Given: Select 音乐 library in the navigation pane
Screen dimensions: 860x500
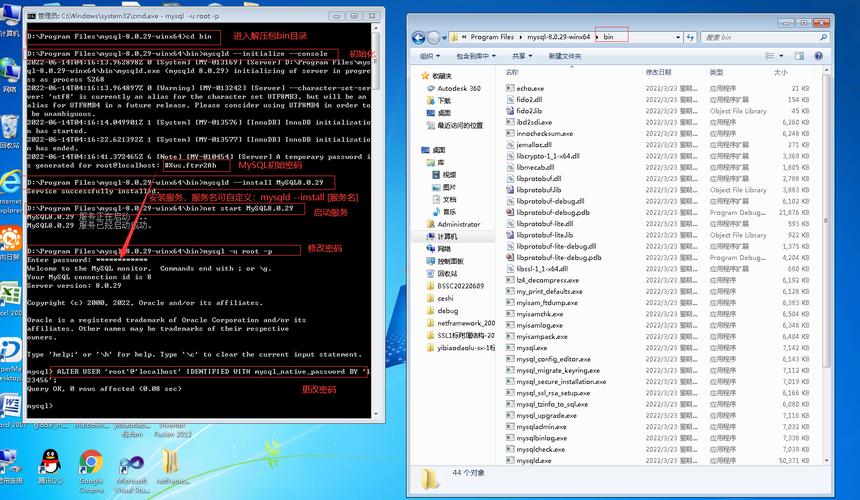Looking at the screenshot, I should coord(449,212).
